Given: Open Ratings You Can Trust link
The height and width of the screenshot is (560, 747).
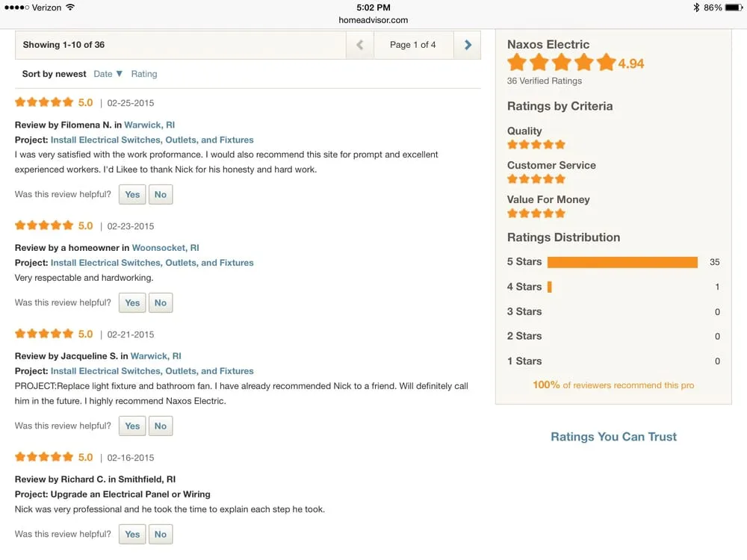Looking at the screenshot, I should [613, 437].
